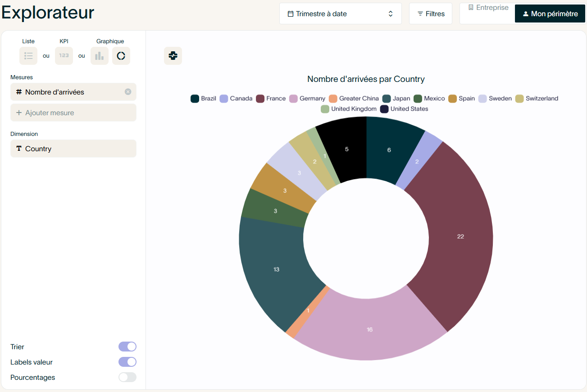Image resolution: width=587 pixels, height=392 pixels.
Task: Turn off the Labels valeur switch
Action: coord(127,362)
